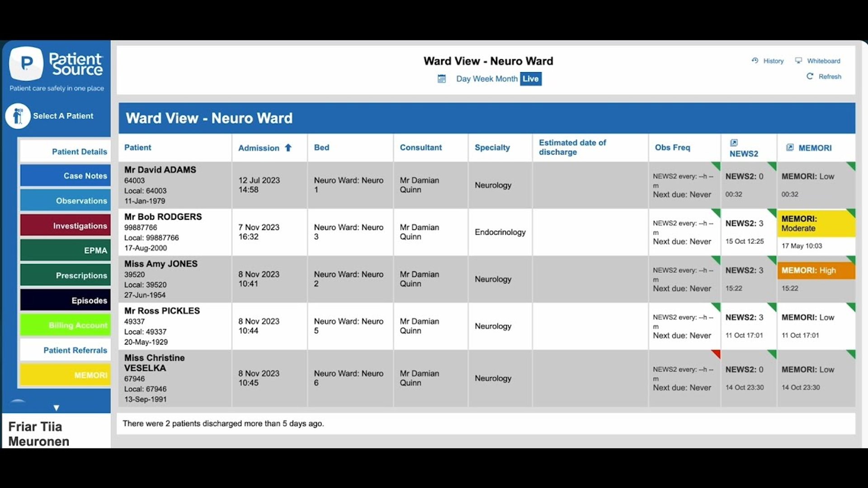Click the Whiteboard monitor icon
Screen dimensions: 868x488
798,61
